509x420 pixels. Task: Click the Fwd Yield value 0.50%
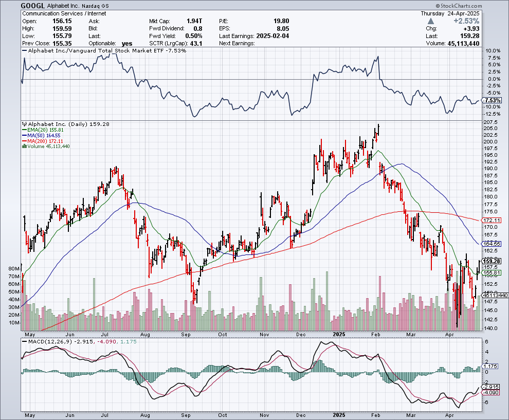pos(194,36)
